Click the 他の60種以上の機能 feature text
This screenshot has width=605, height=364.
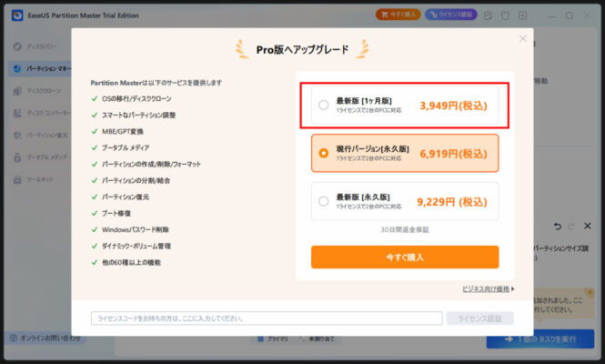point(131,262)
